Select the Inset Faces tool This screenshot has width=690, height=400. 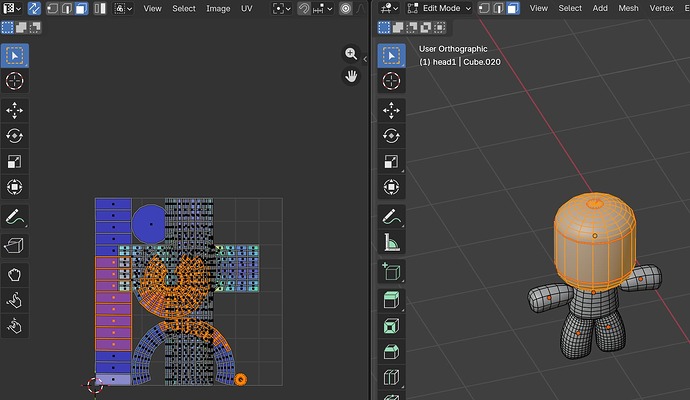391,326
